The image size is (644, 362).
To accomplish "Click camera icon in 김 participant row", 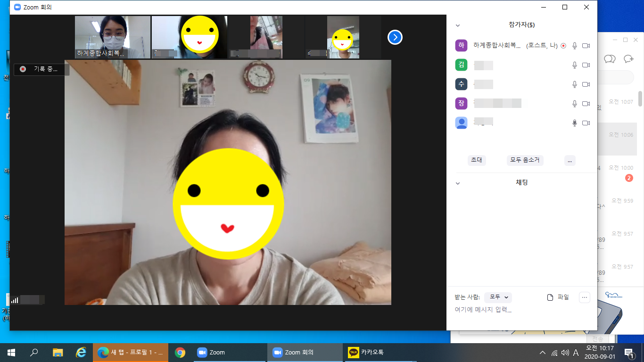I will [586, 65].
